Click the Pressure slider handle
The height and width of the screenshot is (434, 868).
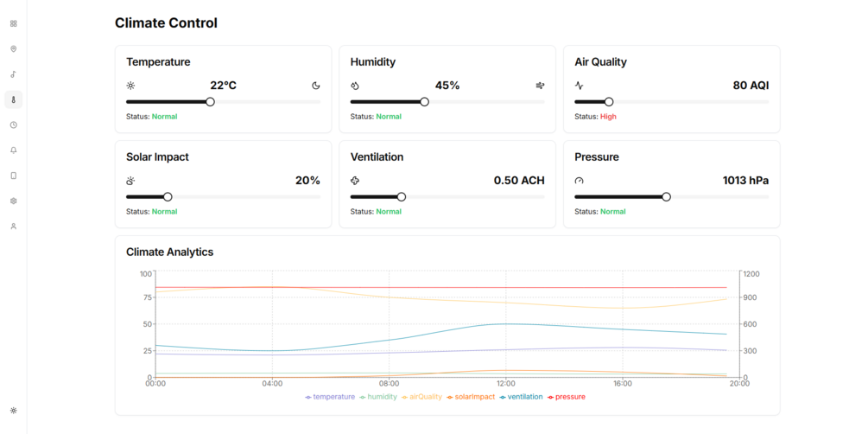point(666,197)
